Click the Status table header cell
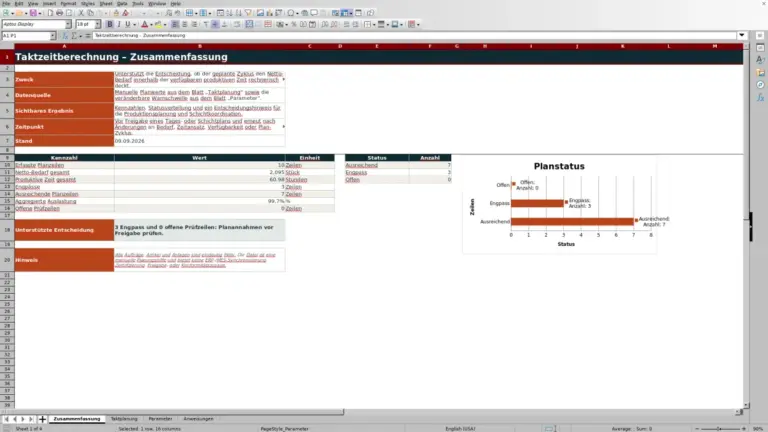The width and height of the screenshot is (768, 432). 377,158
